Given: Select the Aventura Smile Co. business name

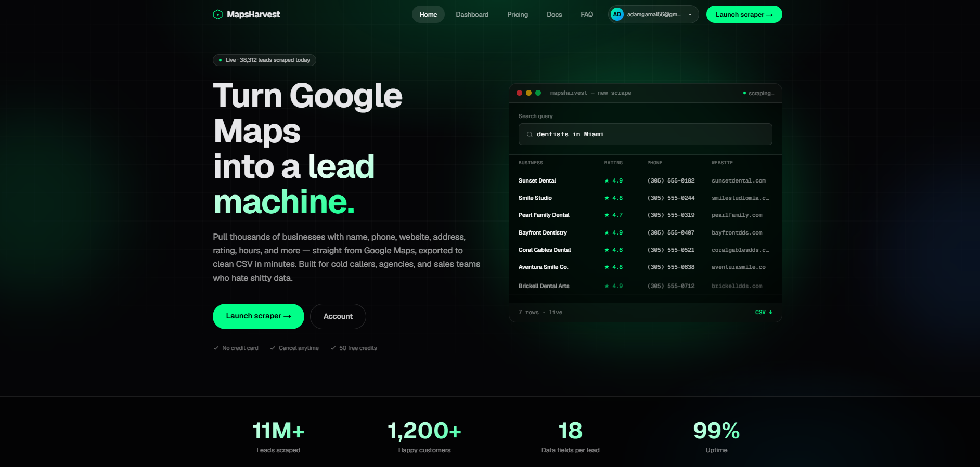Looking at the screenshot, I should tap(544, 267).
